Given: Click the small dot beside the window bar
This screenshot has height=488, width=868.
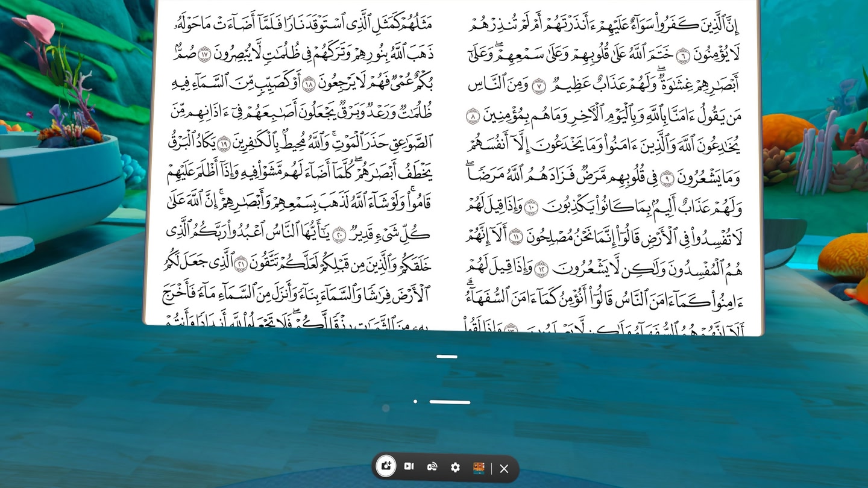Looking at the screenshot, I should (415, 401).
